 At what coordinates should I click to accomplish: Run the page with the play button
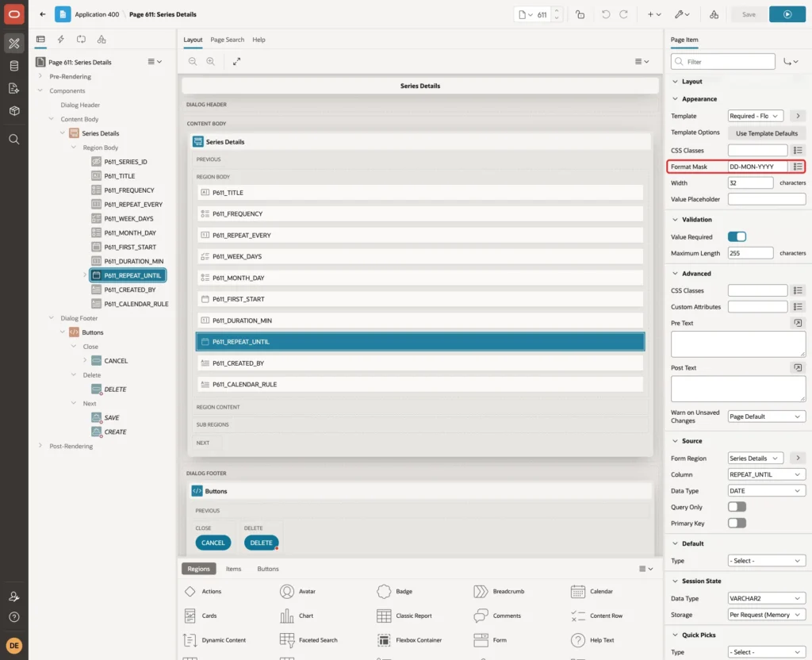(787, 14)
